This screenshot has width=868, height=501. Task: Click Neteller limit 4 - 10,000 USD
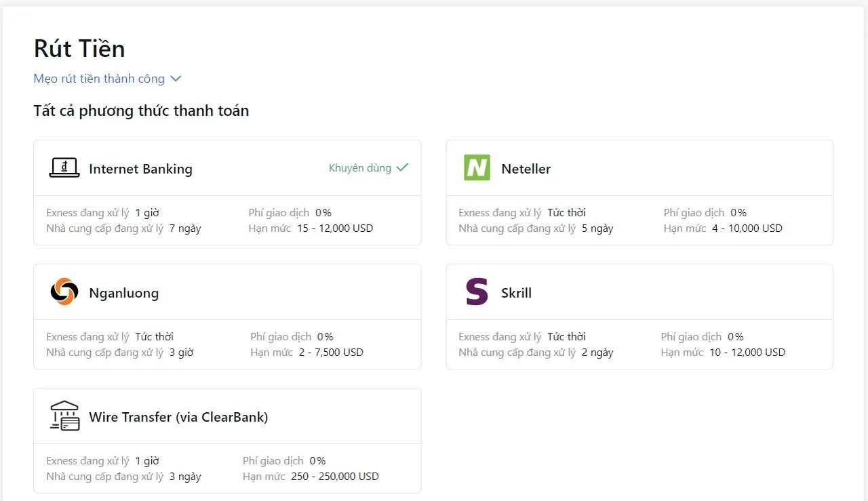point(747,228)
